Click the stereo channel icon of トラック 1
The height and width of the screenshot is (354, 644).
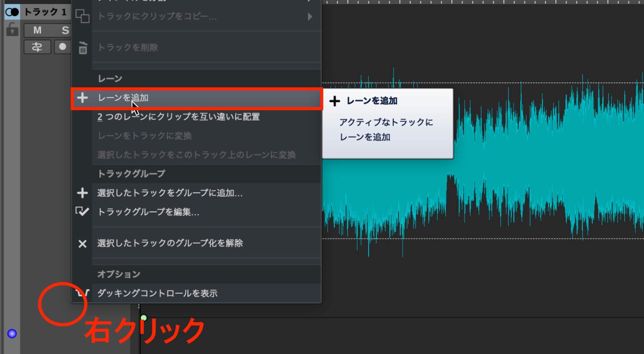click(x=12, y=12)
